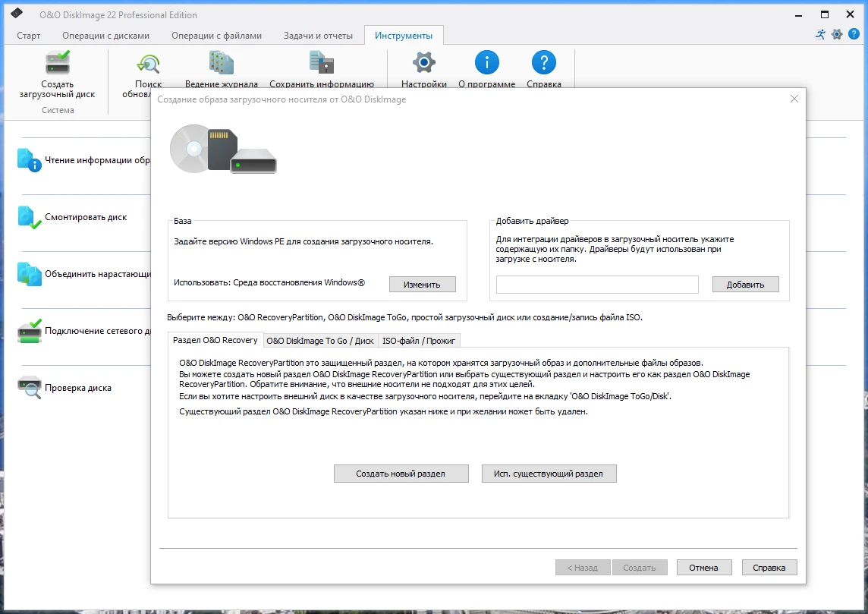Switch to O&O DiskImage To Go / Диск tab
Image resolution: width=868 pixels, height=614 pixels.
coord(319,341)
